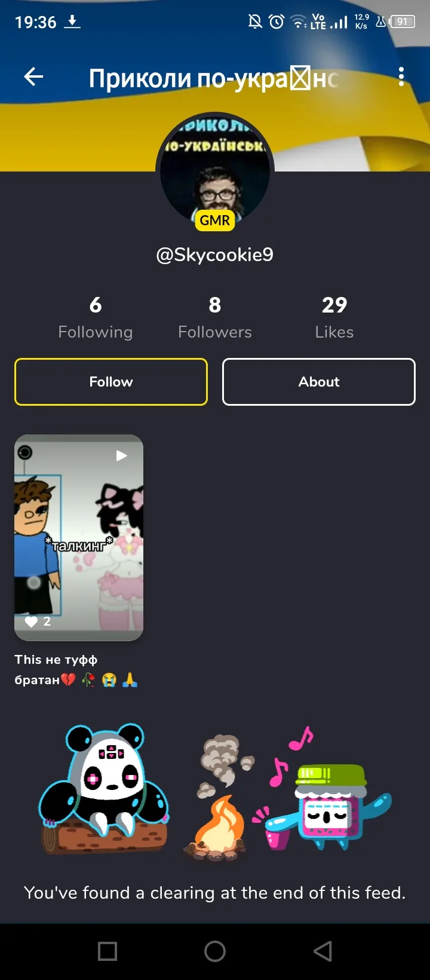The image size is (430, 980).
Task: Tap Android back triangle button
Action: (322, 951)
